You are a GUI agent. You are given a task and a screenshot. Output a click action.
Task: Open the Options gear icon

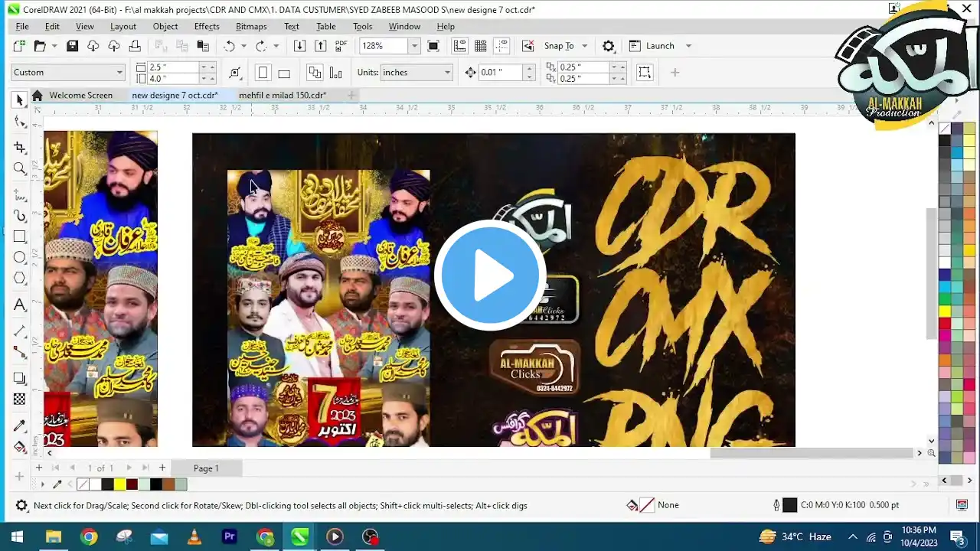pyautogui.click(x=609, y=46)
